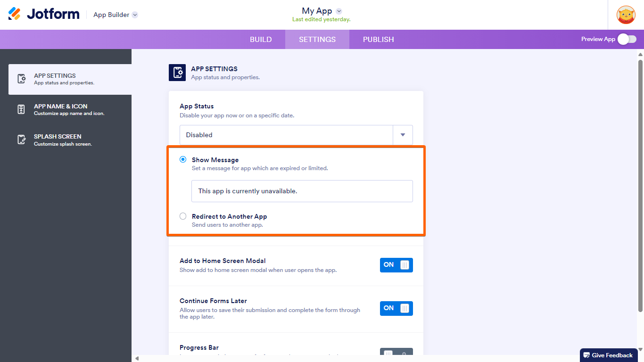This screenshot has width=644, height=362.
Task: Click the Jotform logo icon
Action: click(x=15, y=14)
